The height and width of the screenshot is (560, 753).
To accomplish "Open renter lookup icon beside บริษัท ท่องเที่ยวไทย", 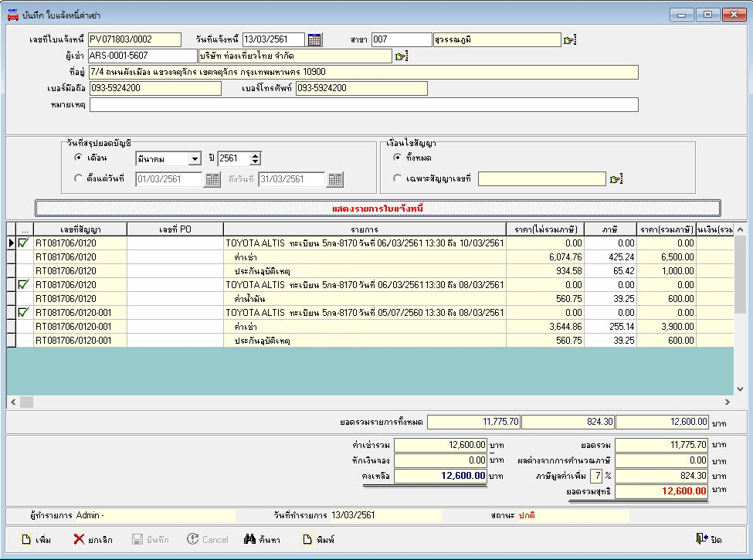I will tap(401, 56).
